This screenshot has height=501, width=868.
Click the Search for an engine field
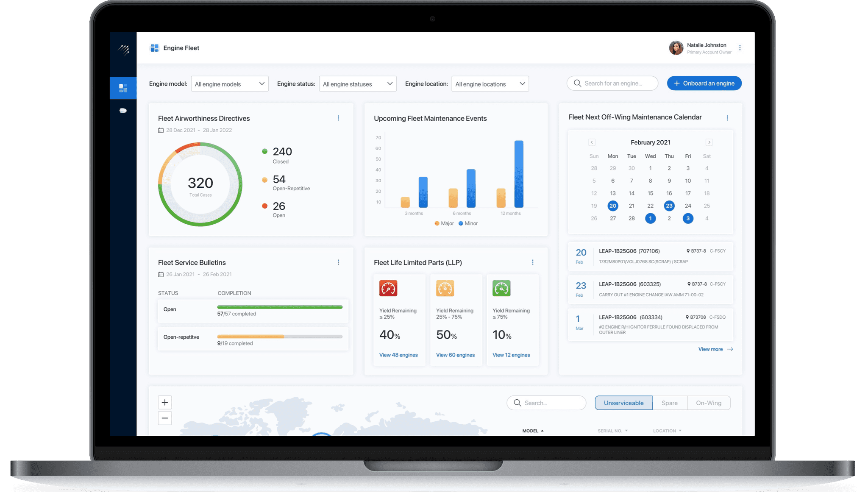[612, 83]
